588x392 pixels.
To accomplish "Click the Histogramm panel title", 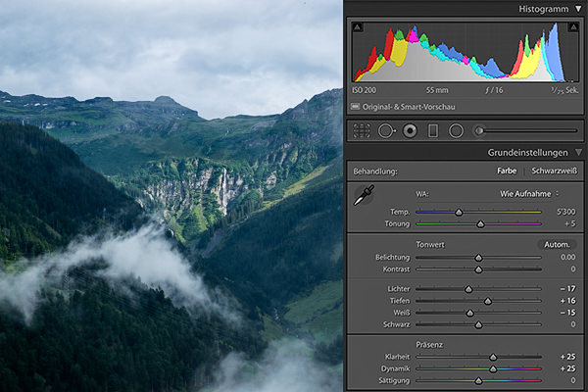I will [x=543, y=9].
